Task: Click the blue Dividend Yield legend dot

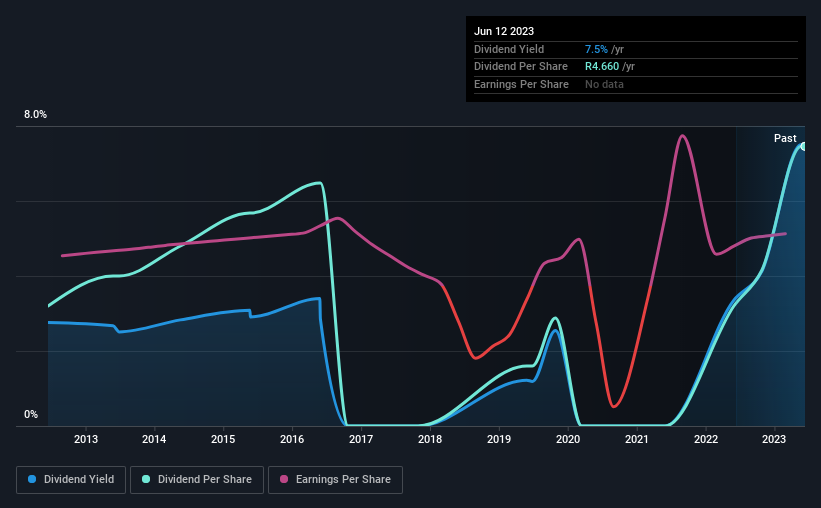Action: (x=32, y=479)
